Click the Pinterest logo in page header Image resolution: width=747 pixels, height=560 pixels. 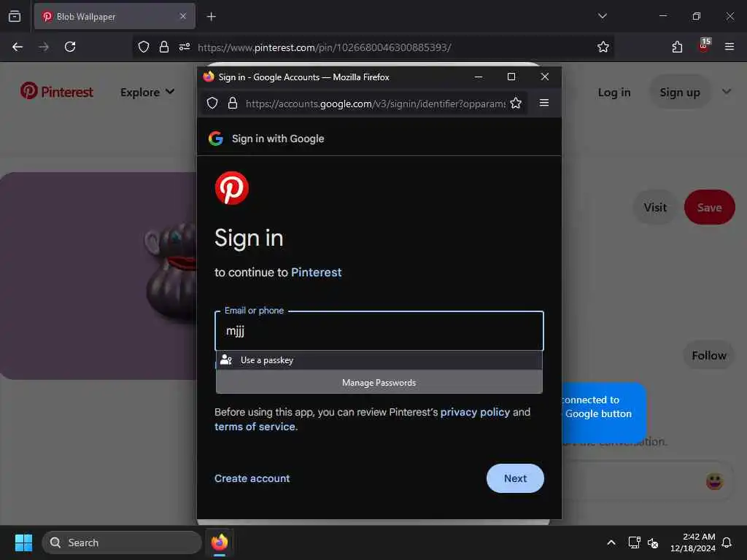pos(57,91)
